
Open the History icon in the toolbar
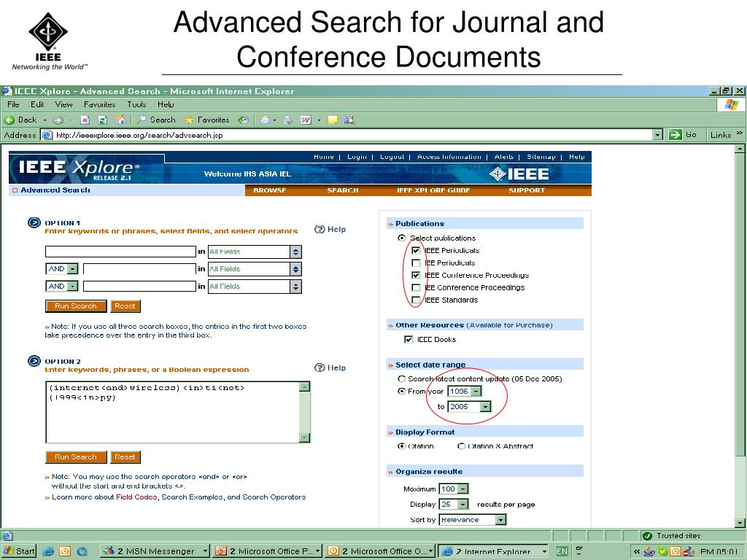point(244,120)
